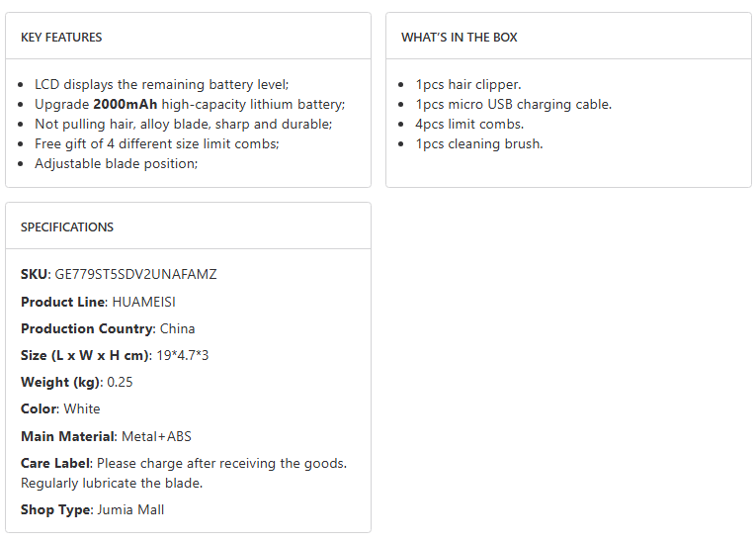Viewport: 756px width, 542px height.
Task: Click the SKU value GE779ST5SDV2UNAFAMZ
Action: 135,275
